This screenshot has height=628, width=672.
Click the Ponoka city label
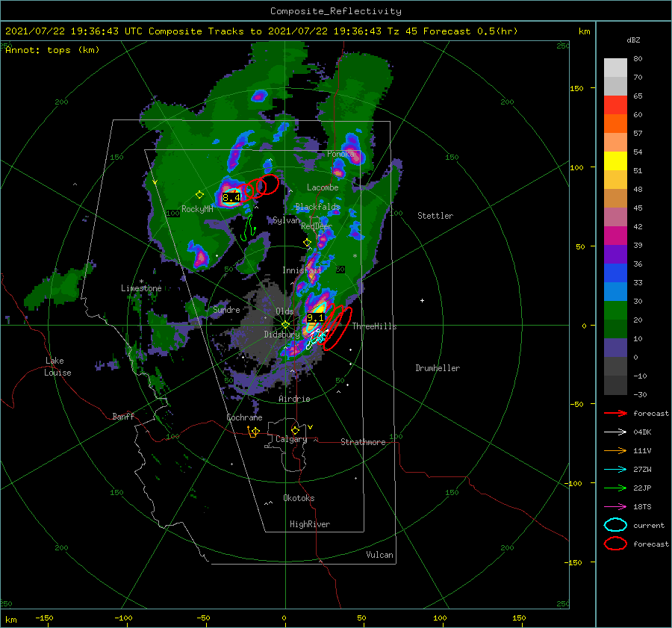click(340, 154)
